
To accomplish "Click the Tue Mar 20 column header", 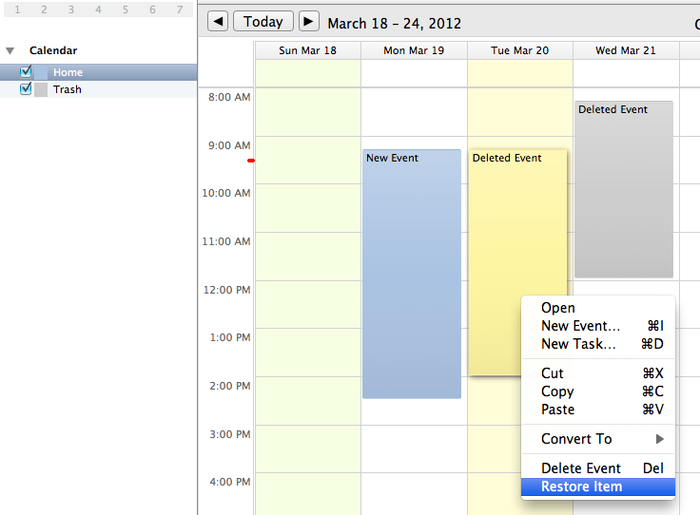I will 520,50.
